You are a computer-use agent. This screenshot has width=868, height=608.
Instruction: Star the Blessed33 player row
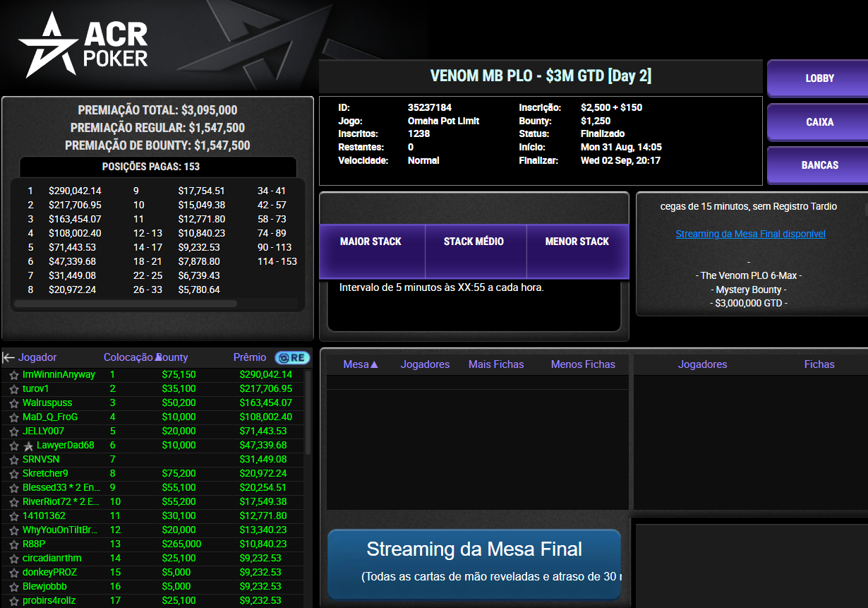click(13, 488)
